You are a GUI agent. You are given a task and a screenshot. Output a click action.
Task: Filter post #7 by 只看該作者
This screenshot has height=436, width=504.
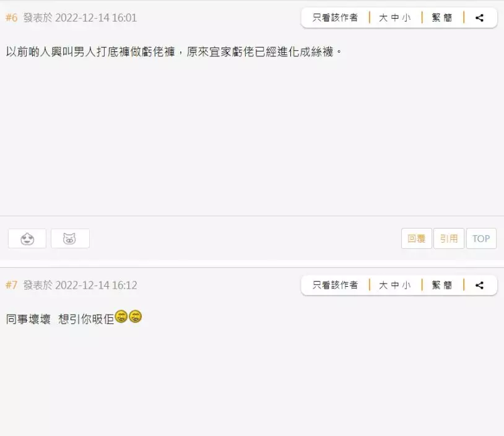335,286
